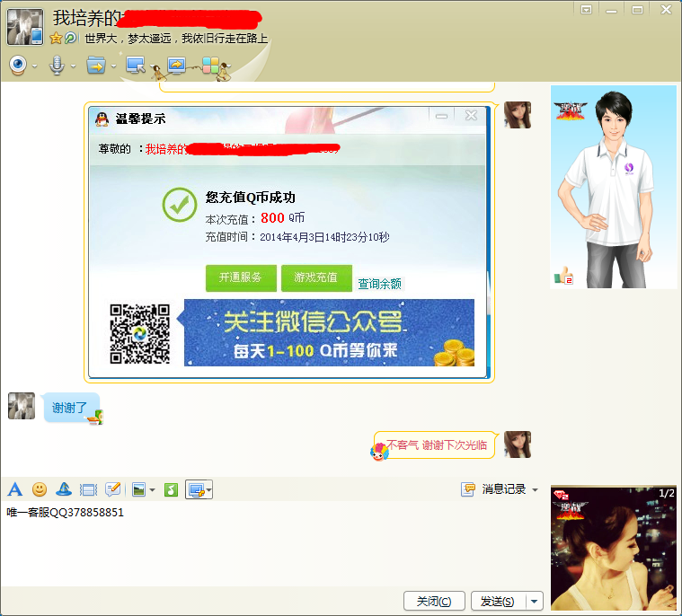
Task: Click the blue magic hat expression icon
Action: coord(64,489)
